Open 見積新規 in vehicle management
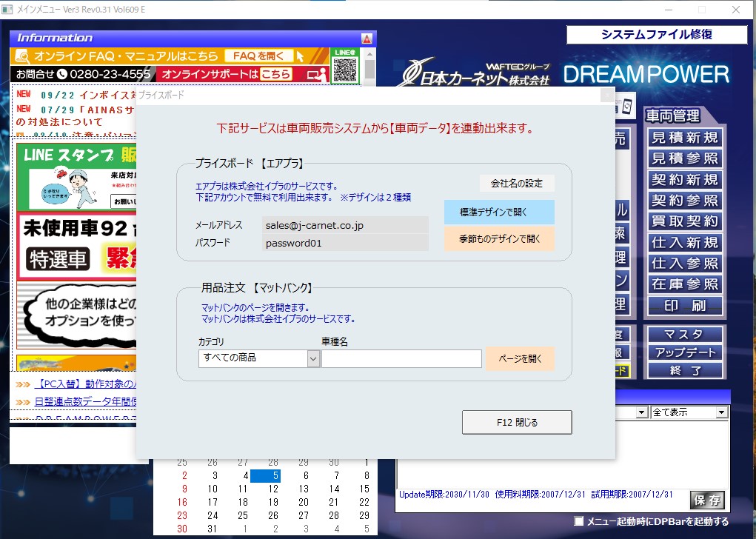 (685, 138)
